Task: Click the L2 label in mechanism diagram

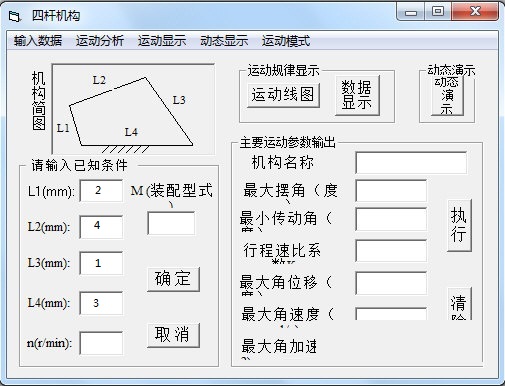Action: click(99, 80)
